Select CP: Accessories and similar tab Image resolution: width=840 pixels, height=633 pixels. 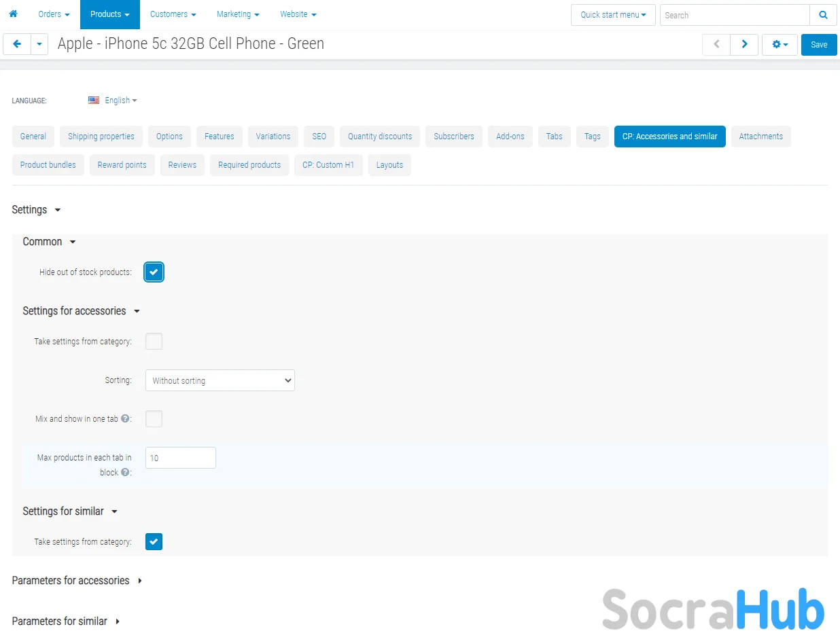click(670, 137)
